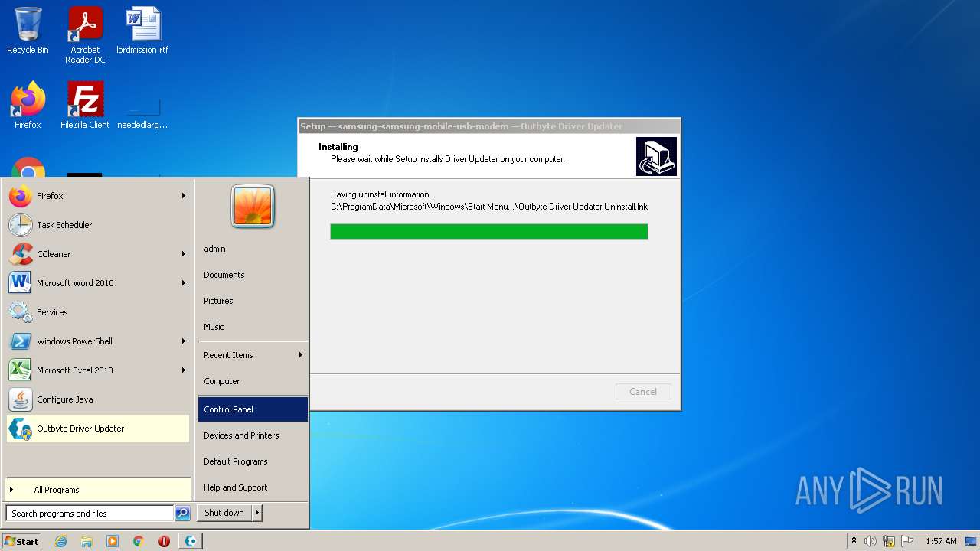Click the Show desktop tray button

(x=972, y=541)
